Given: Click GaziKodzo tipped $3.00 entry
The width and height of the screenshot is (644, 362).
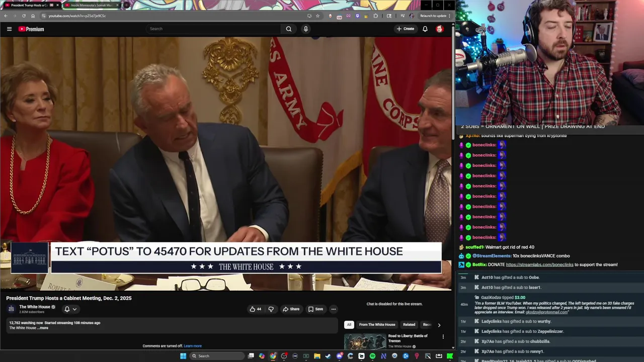Looking at the screenshot, I should coord(503,298).
